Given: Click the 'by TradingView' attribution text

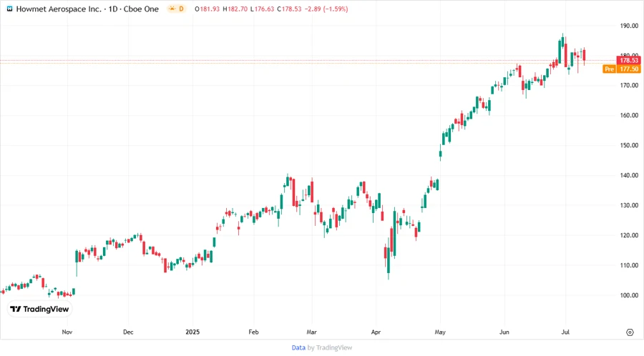Looking at the screenshot, I should pyautogui.click(x=330, y=348).
